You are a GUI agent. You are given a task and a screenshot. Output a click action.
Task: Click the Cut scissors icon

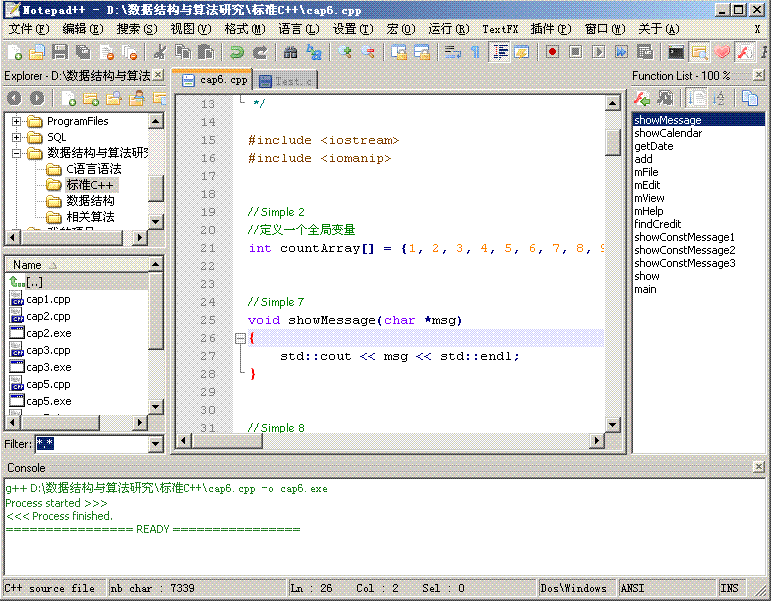pyautogui.click(x=160, y=52)
